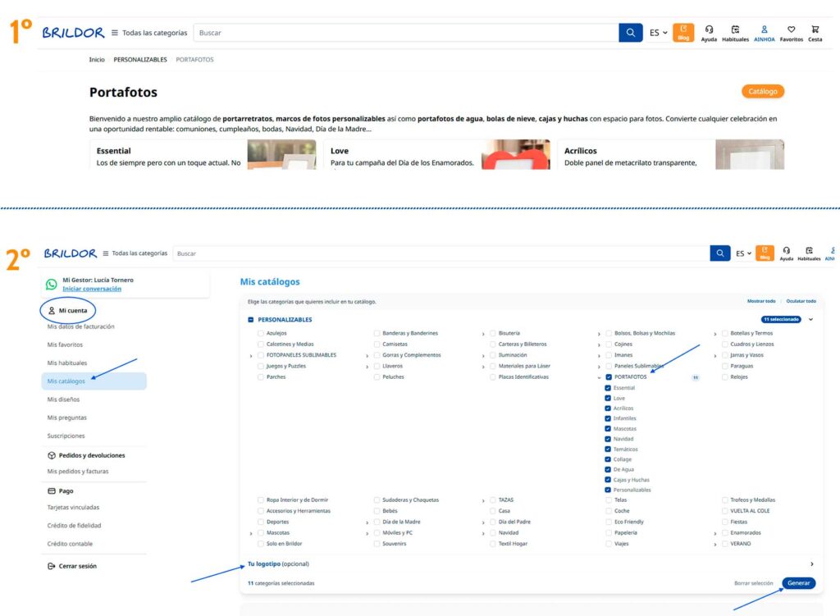Focus the Buscar search field on the Portafotos page
The height and width of the screenshot is (616, 840).
coord(406,33)
